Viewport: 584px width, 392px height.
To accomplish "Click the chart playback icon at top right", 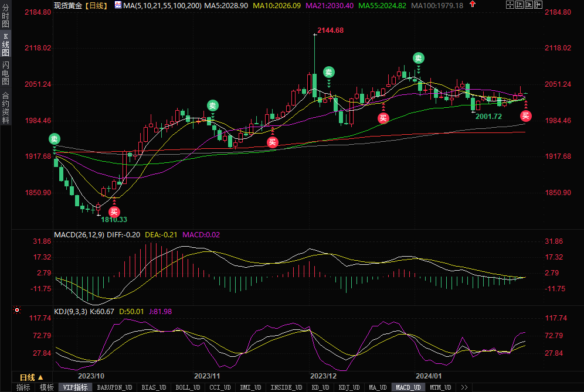I will point(529,5).
